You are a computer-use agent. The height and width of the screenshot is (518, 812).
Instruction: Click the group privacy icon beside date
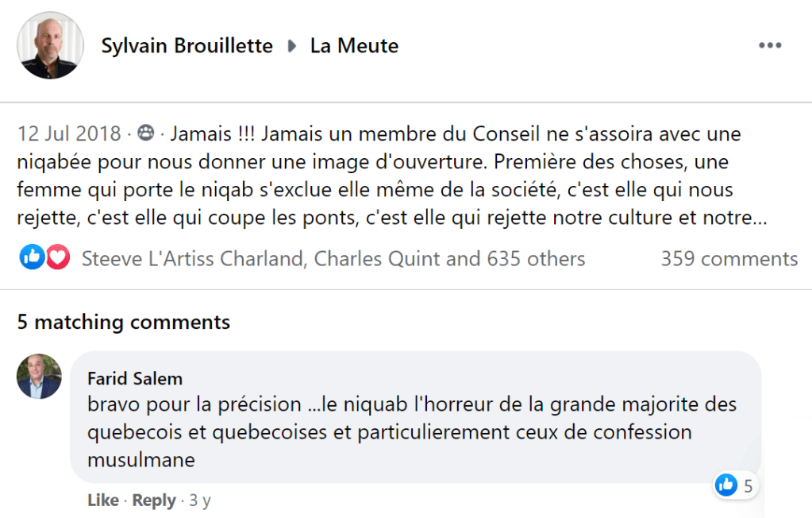[x=146, y=133]
